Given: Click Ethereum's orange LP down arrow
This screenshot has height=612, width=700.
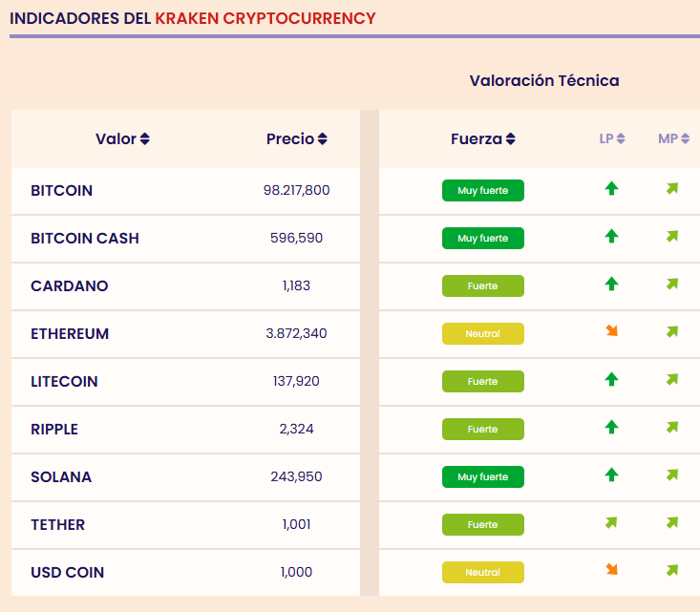Looking at the screenshot, I should [611, 331].
